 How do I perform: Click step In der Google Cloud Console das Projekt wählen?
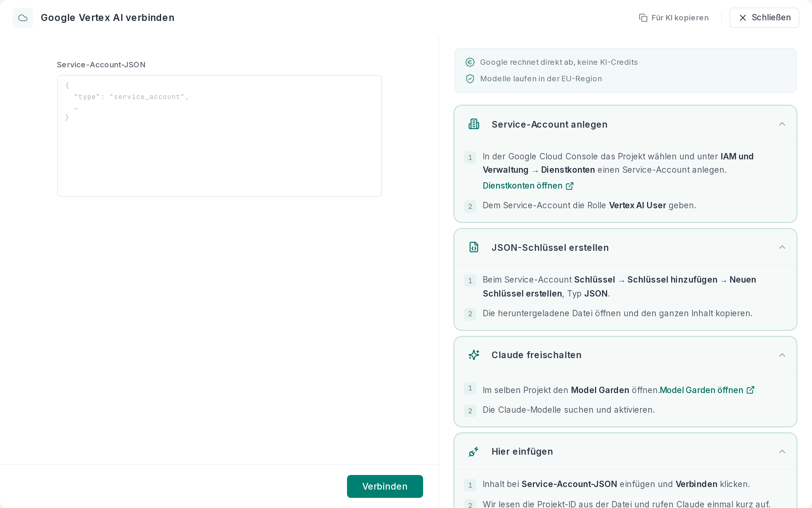tap(619, 163)
